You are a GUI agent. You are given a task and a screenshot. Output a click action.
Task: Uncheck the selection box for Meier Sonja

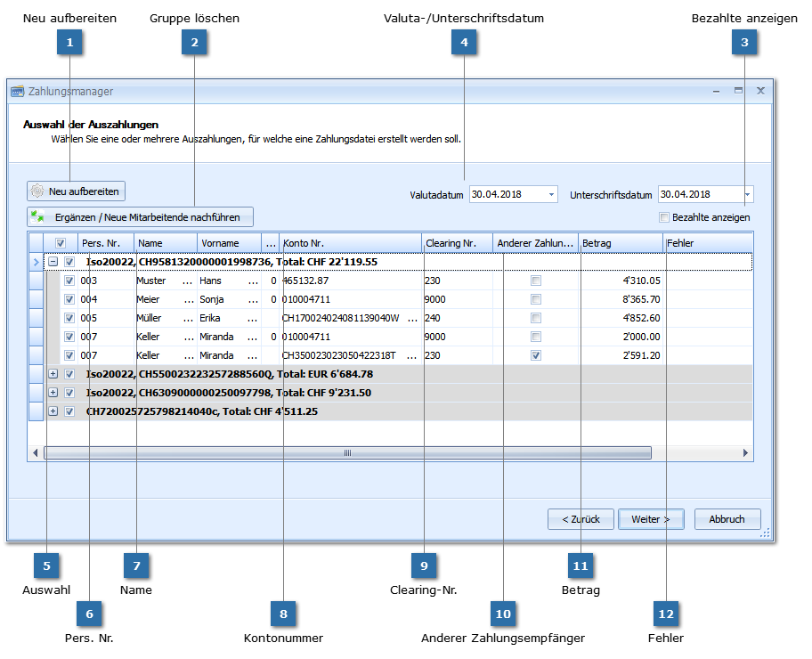point(69,299)
